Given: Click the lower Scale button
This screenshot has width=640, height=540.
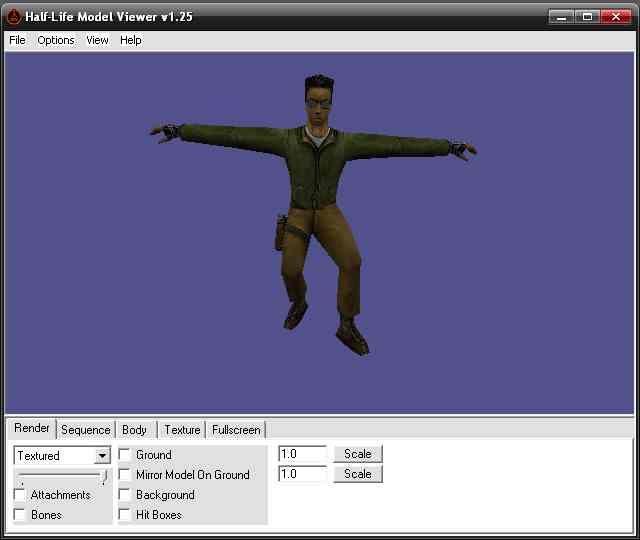Looking at the screenshot, I should (358, 474).
